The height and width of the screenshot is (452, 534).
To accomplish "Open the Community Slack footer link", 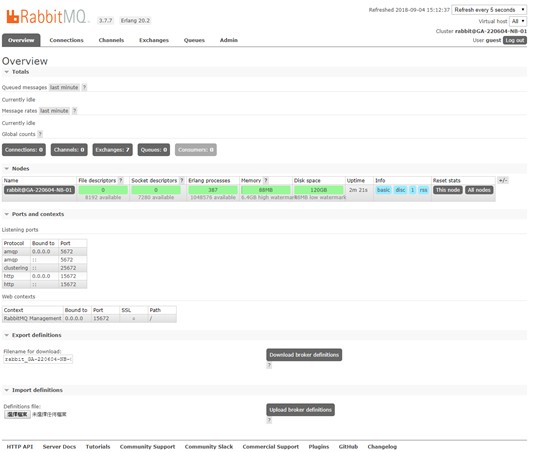I will click(209, 447).
